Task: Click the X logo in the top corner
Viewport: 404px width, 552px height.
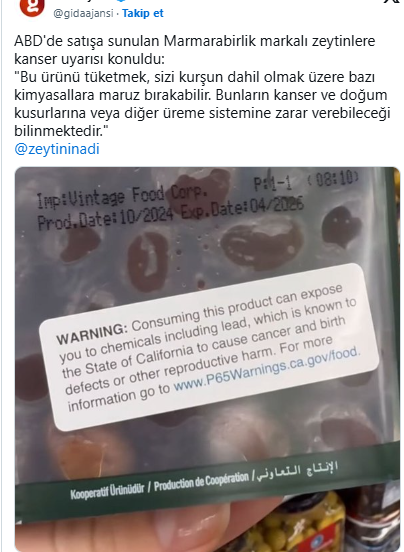Action: 397,2
